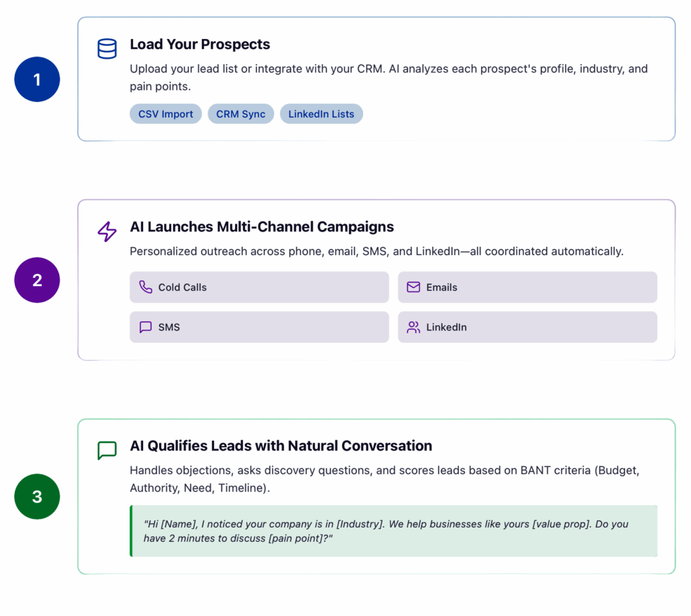Click the green chat bubble icon

[x=107, y=451]
